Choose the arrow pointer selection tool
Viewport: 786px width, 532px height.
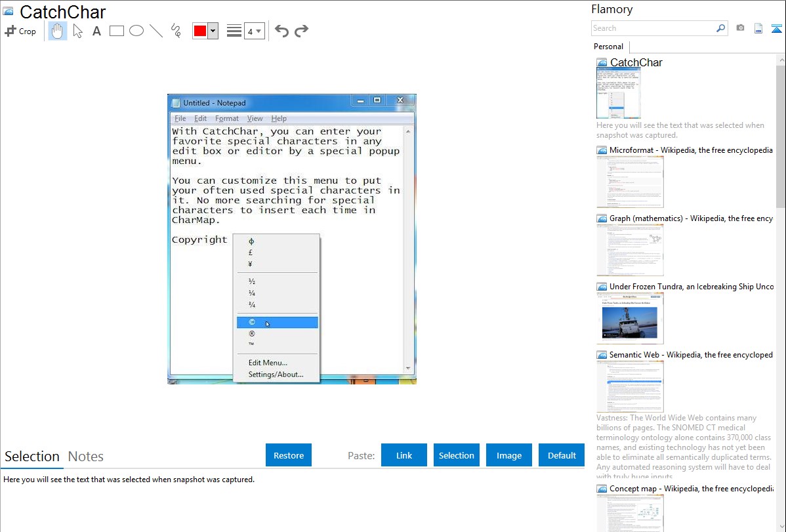[77, 31]
